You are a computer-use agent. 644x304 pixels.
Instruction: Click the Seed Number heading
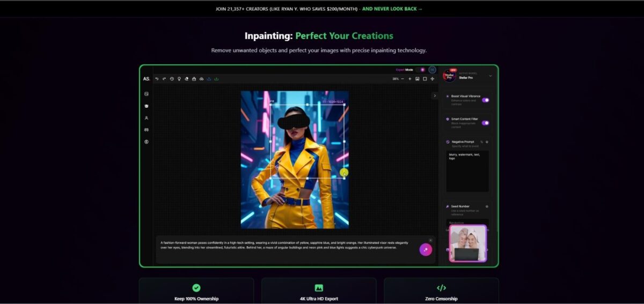(460, 206)
